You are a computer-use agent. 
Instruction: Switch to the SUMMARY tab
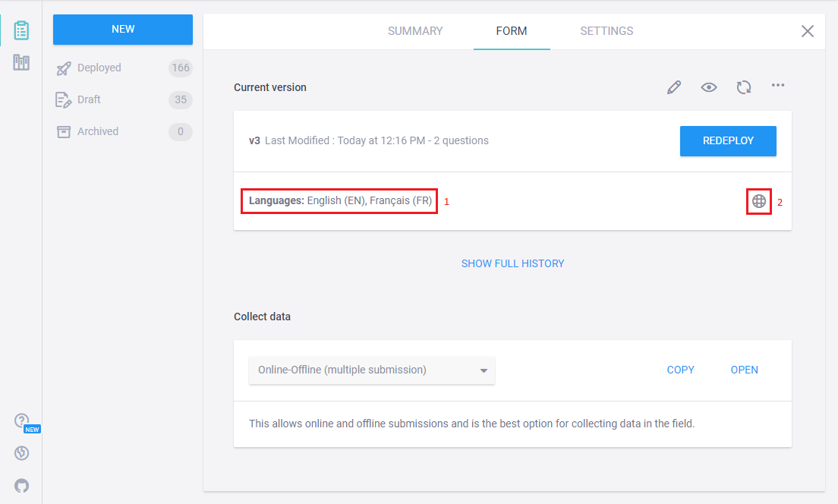(415, 31)
